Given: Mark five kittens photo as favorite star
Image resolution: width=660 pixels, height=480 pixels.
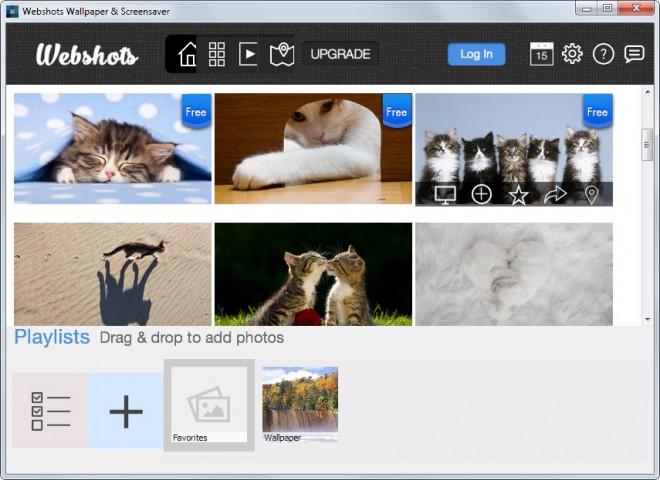Looking at the screenshot, I should pyautogui.click(x=518, y=195).
